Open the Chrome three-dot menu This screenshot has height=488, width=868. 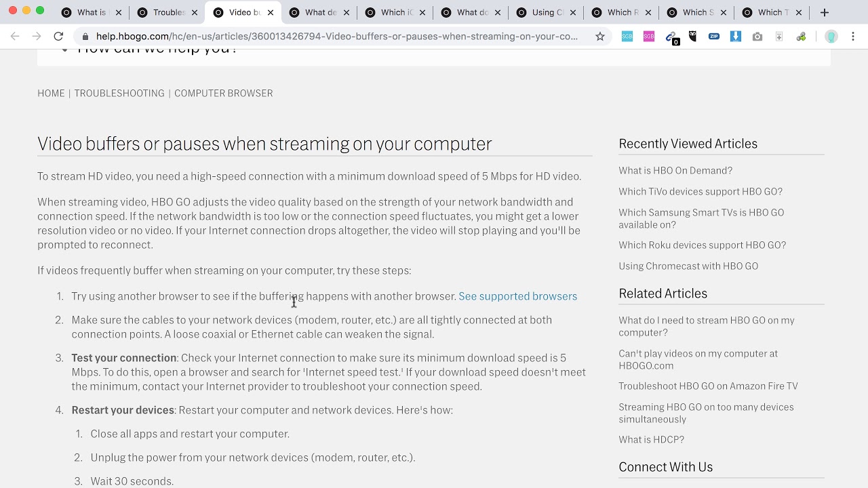[x=853, y=37]
